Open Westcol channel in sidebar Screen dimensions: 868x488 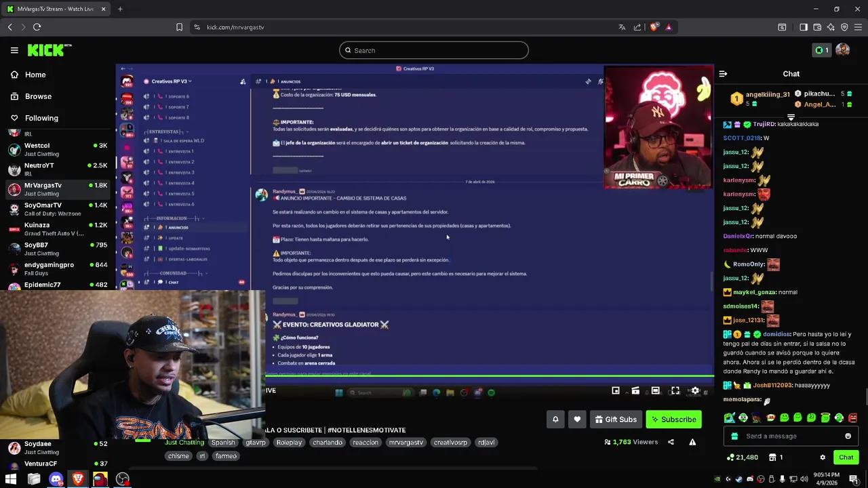tap(58, 150)
